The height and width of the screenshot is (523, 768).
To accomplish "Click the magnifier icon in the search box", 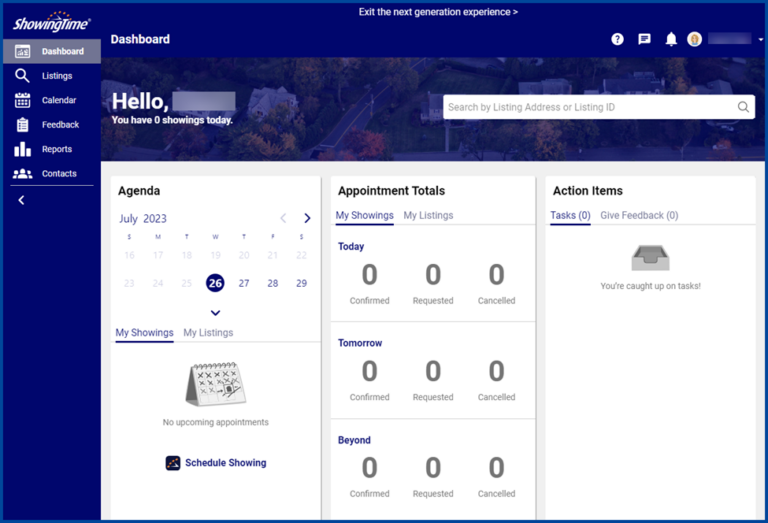I will point(743,107).
